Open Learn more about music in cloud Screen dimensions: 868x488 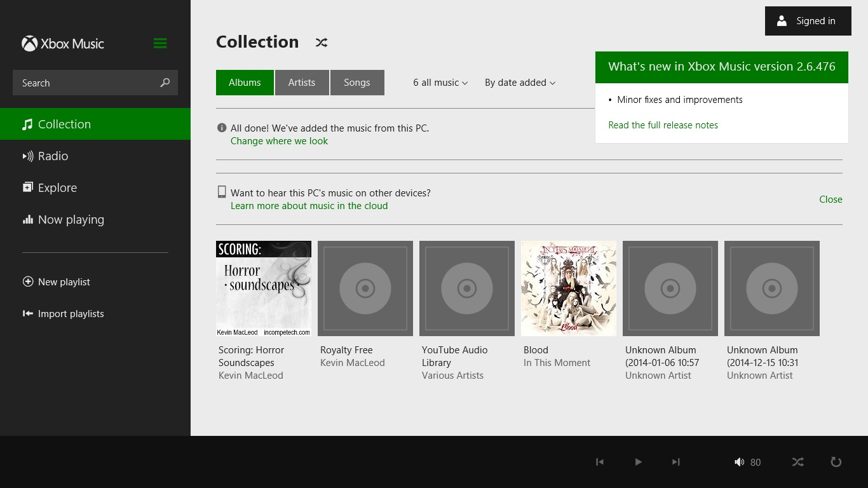(309, 206)
